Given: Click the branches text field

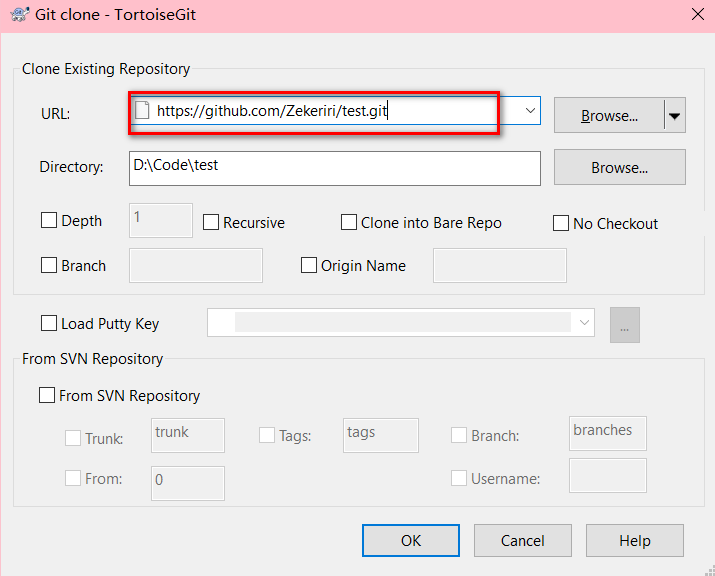Looking at the screenshot, I should 608,433.
